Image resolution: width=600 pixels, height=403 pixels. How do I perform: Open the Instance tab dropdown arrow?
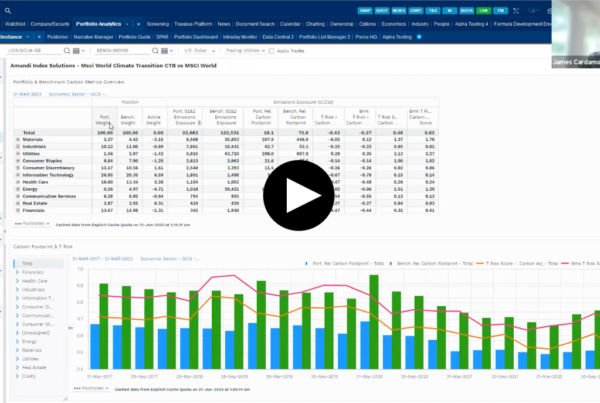coord(28,37)
